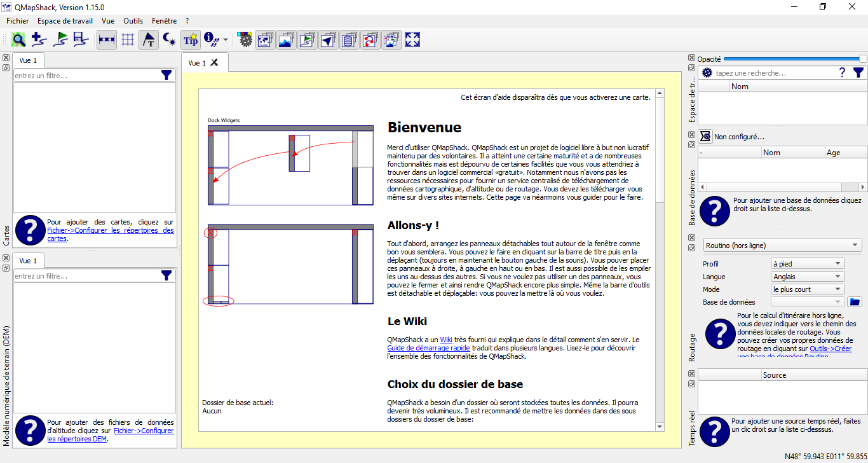Click welcome page scroll down arrow
The image size is (868, 463).
[x=660, y=427]
